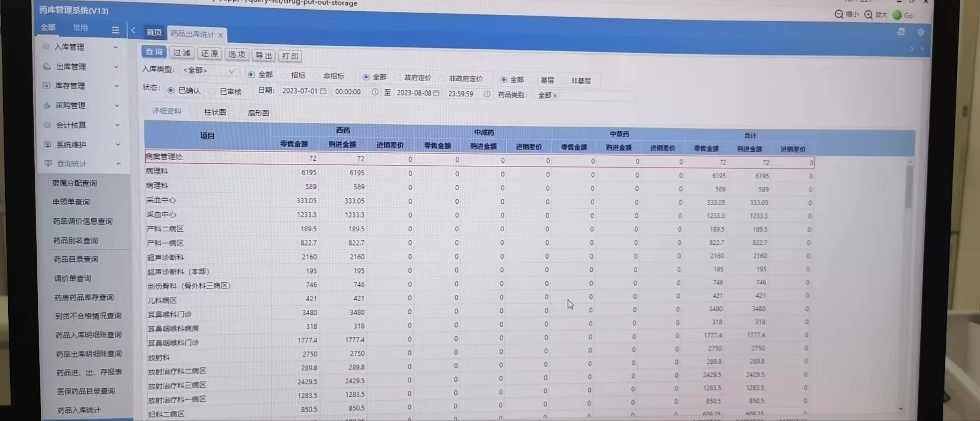The width and height of the screenshot is (980, 421).
Task: Click the 会计核算 sidebar icon
Action: point(47,125)
